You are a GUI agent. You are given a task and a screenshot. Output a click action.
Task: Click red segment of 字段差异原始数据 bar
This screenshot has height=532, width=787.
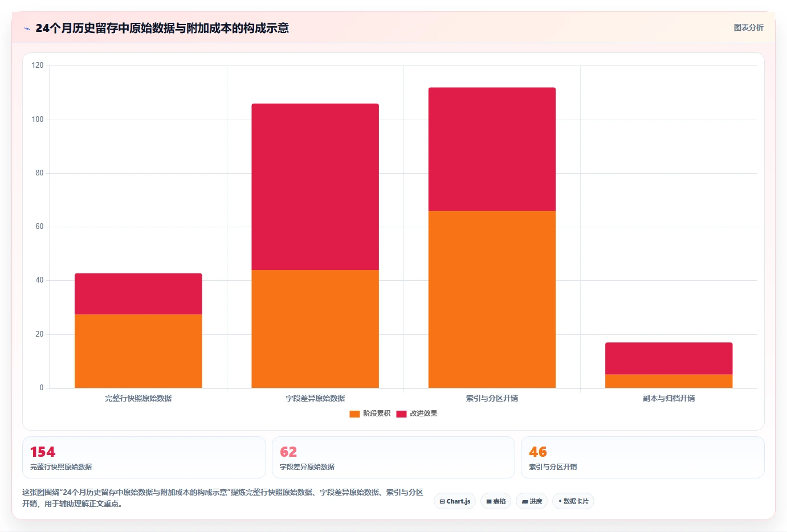(x=315, y=187)
